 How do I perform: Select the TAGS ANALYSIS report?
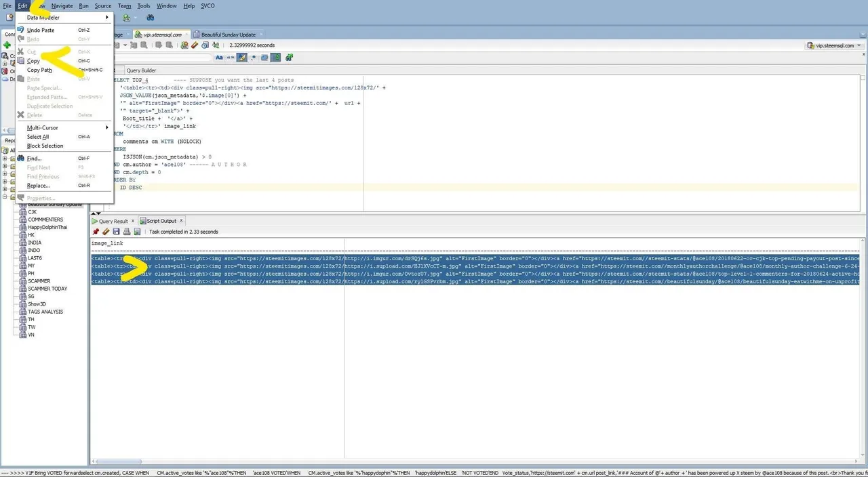pyautogui.click(x=45, y=312)
